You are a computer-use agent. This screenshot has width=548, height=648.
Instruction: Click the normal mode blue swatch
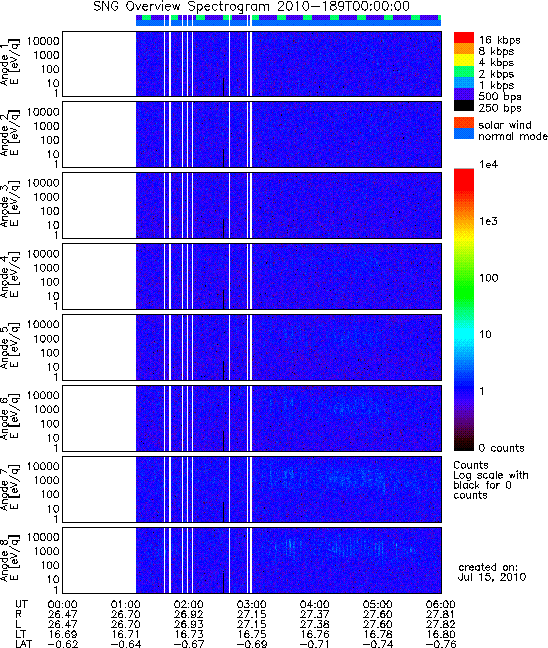coord(464,133)
